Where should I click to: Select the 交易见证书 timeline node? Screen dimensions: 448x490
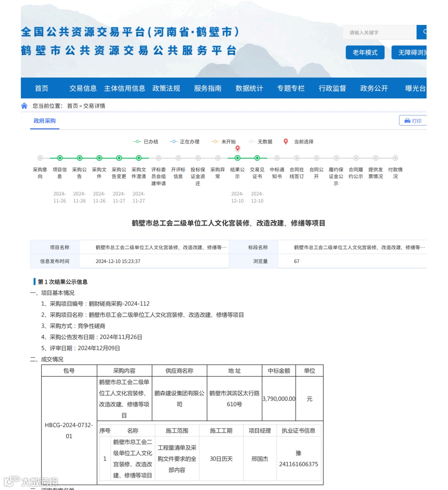(x=257, y=158)
